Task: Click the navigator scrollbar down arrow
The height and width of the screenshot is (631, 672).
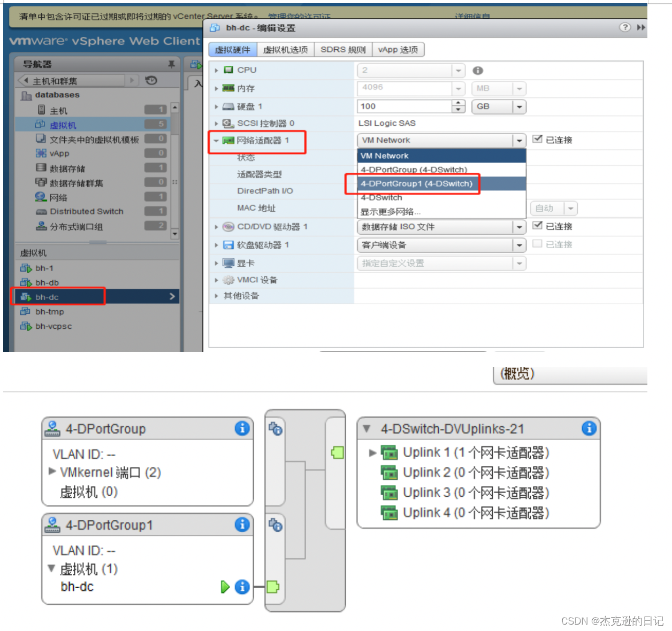Action: tap(174, 234)
